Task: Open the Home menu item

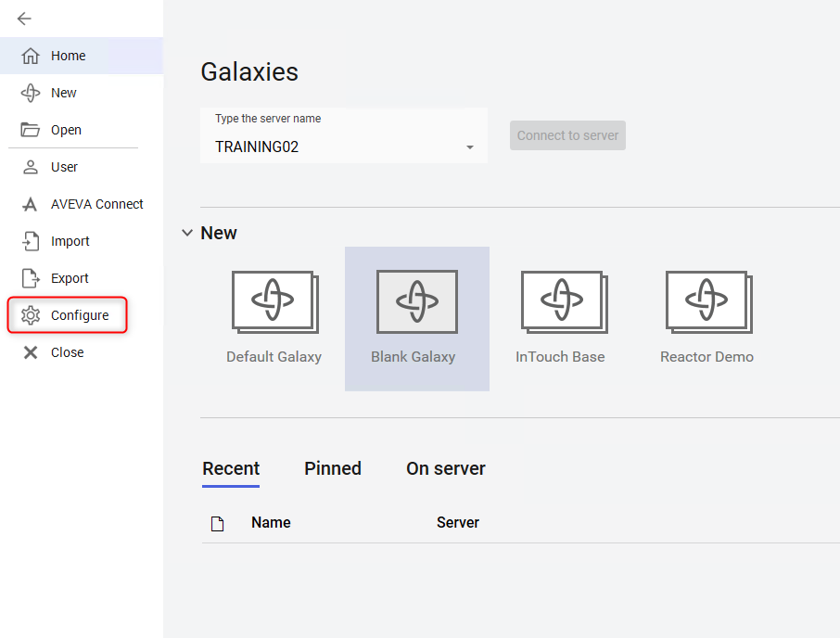Action: pyautogui.click(x=82, y=56)
